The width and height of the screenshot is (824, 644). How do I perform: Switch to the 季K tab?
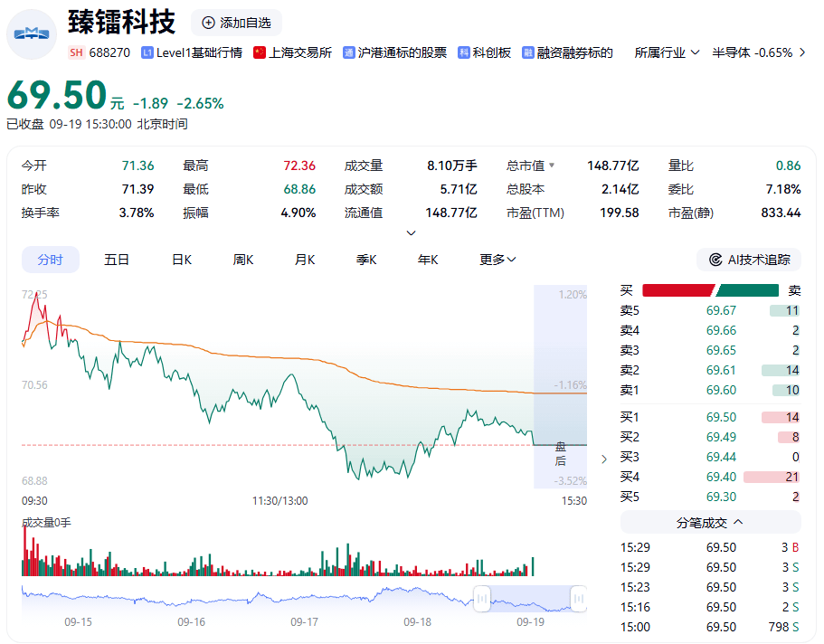(366, 260)
